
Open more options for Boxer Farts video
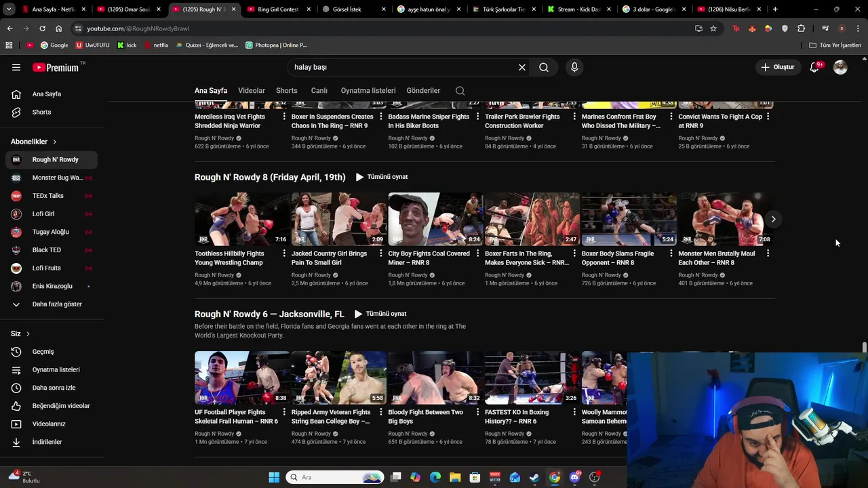574,253
